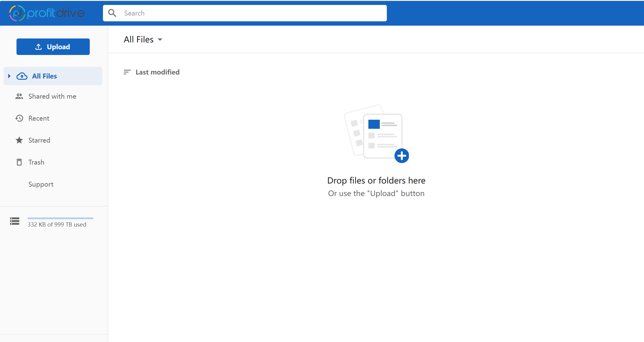Screen dimensions: 644x342
Task: Click the storage usage progress bar
Action: tap(60, 218)
